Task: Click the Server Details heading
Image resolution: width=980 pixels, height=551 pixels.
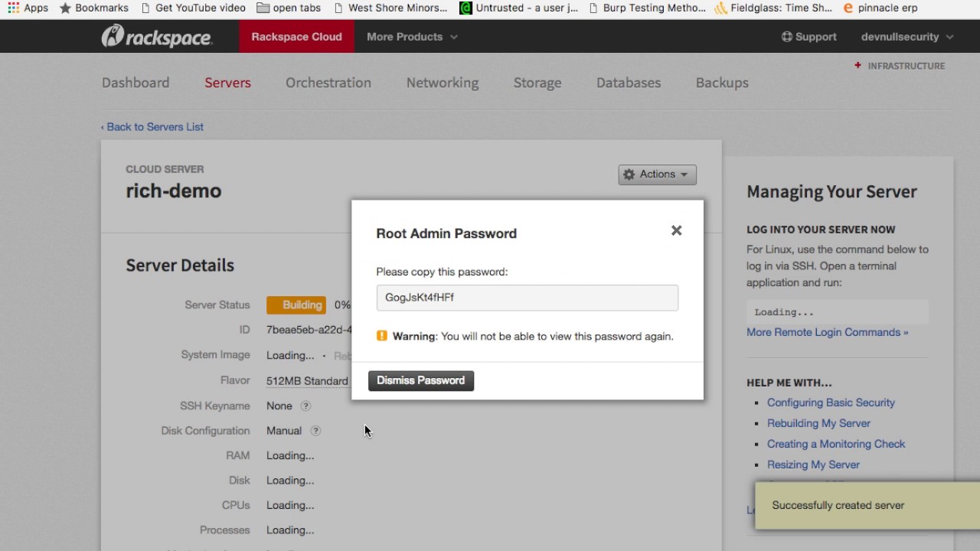Action: click(x=180, y=266)
